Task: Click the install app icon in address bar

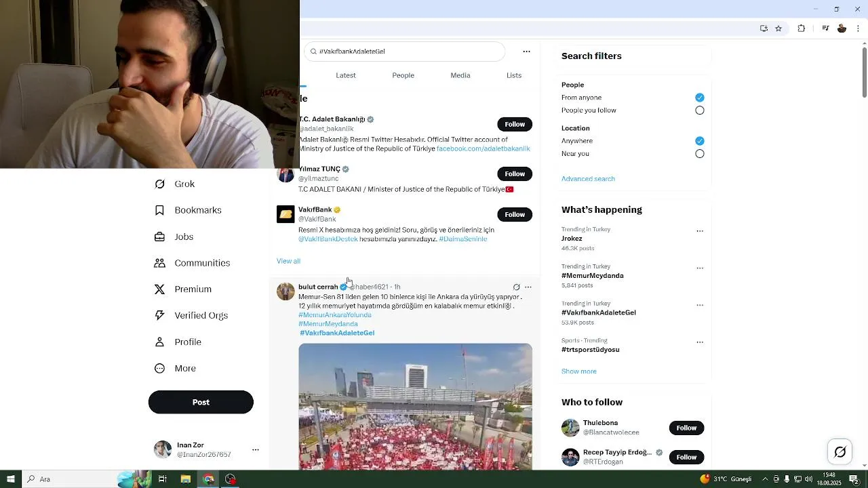Action: 764,28
